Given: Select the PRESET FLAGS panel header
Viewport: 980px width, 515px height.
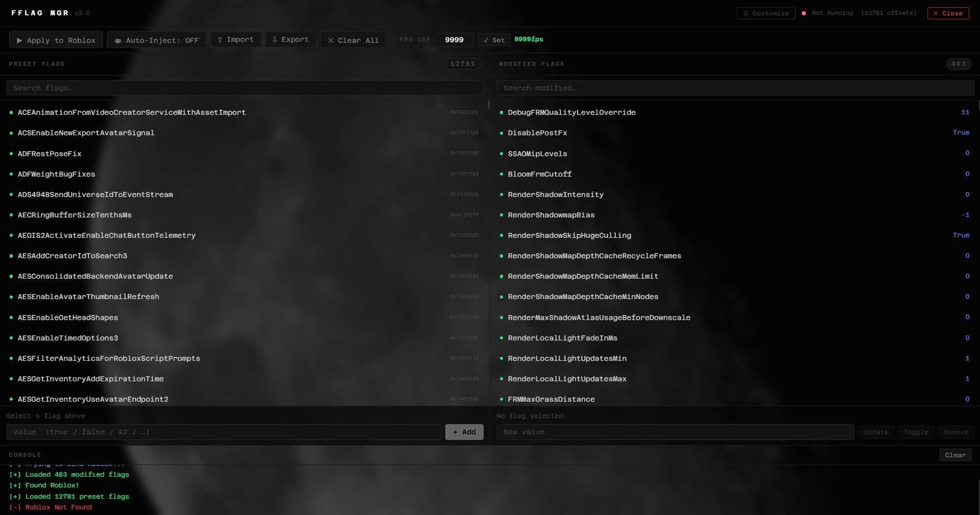Looking at the screenshot, I should coord(36,64).
